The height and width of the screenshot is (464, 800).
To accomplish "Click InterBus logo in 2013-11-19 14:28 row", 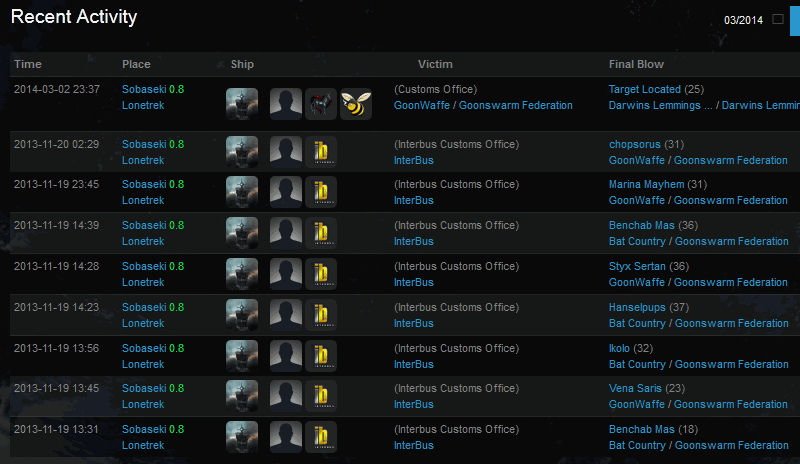I will pyautogui.click(x=321, y=274).
